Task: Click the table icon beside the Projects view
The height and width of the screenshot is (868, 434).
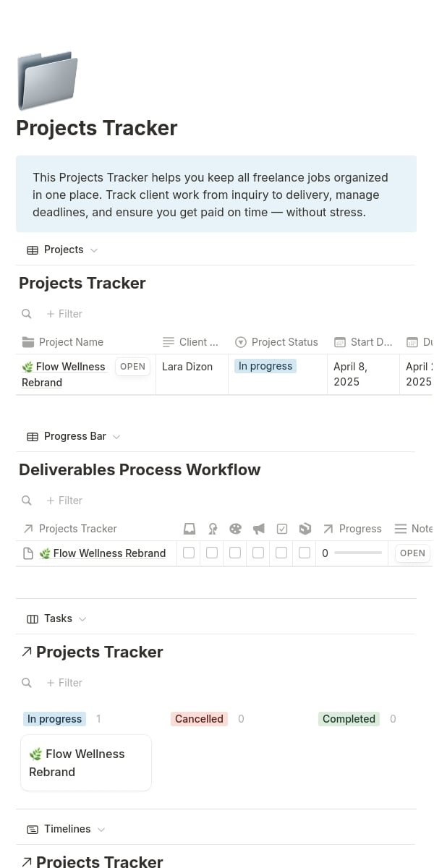Action: (x=32, y=250)
